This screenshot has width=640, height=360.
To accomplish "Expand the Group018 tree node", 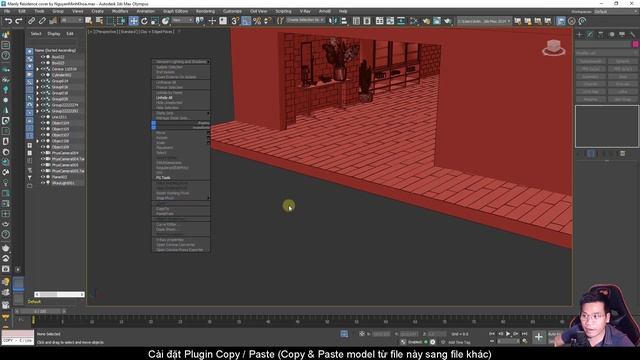I will click(38, 93).
